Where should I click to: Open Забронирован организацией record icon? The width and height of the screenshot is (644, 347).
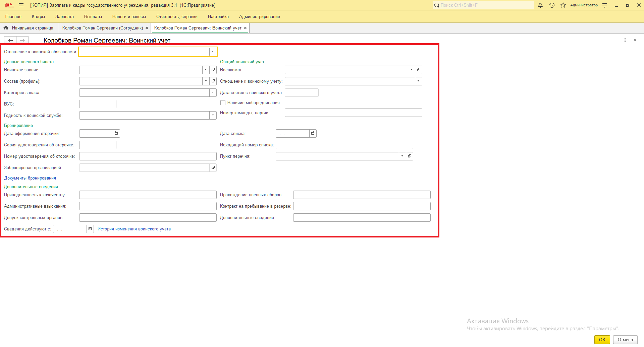coord(213,168)
